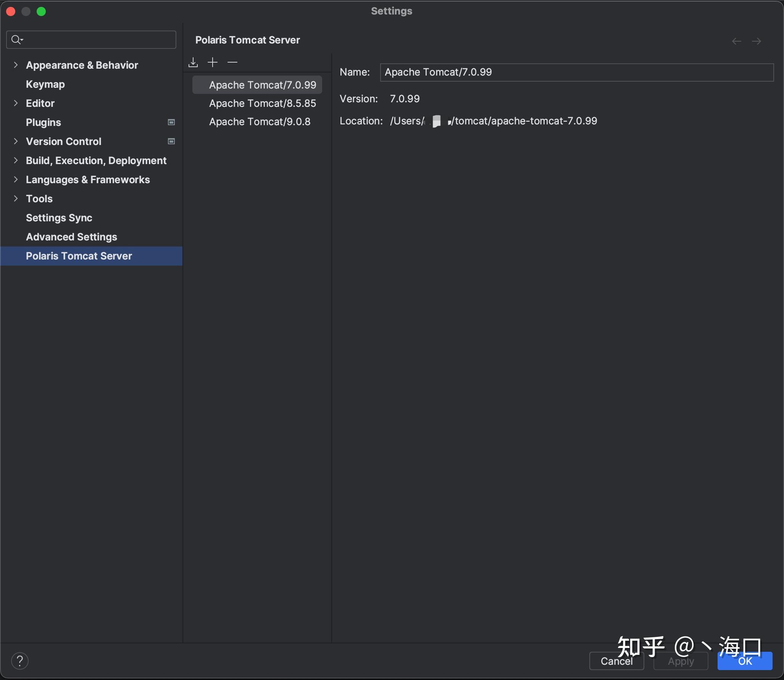Image resolution: width=784 pixels, height=680 pixels.
Task: Select Apache Tomcat/8.5.85 server entry
Action: click(263, 103)
